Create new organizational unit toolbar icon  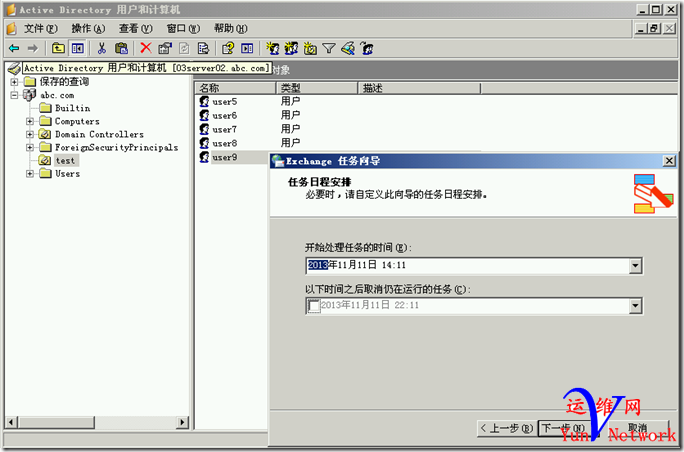click(x=310, y=48)
